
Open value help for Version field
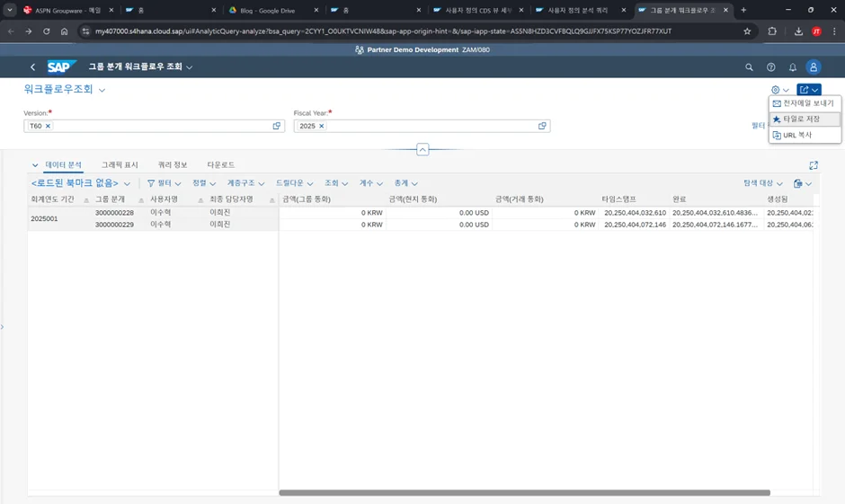coord(277,126)
